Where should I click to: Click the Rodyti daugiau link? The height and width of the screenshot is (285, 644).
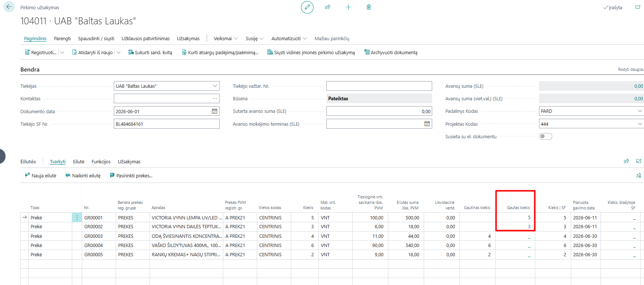click(x=631, y=69)
